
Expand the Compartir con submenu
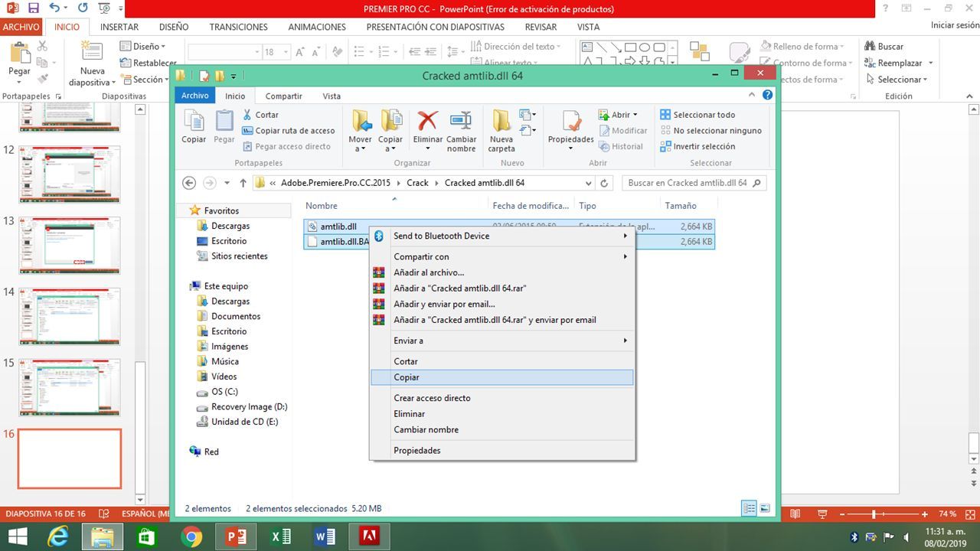click(626, 256)
